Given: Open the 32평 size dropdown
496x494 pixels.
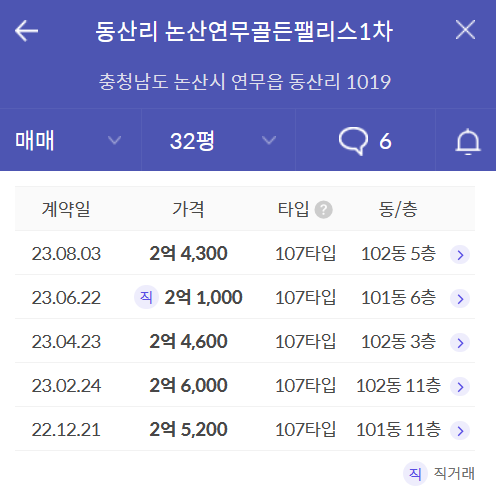Looking at the screenshot, I should point(218,140).
